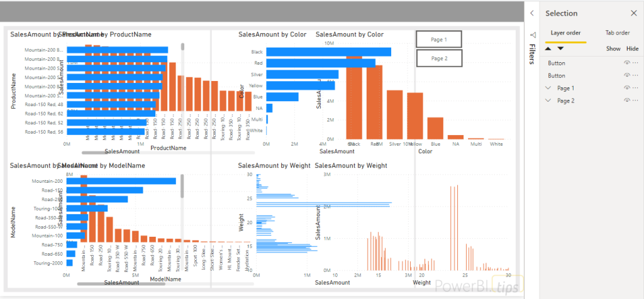This screenshot has width=644, height=299.
Task: Open more options for Page 1 group
Action: coord(635,88)
